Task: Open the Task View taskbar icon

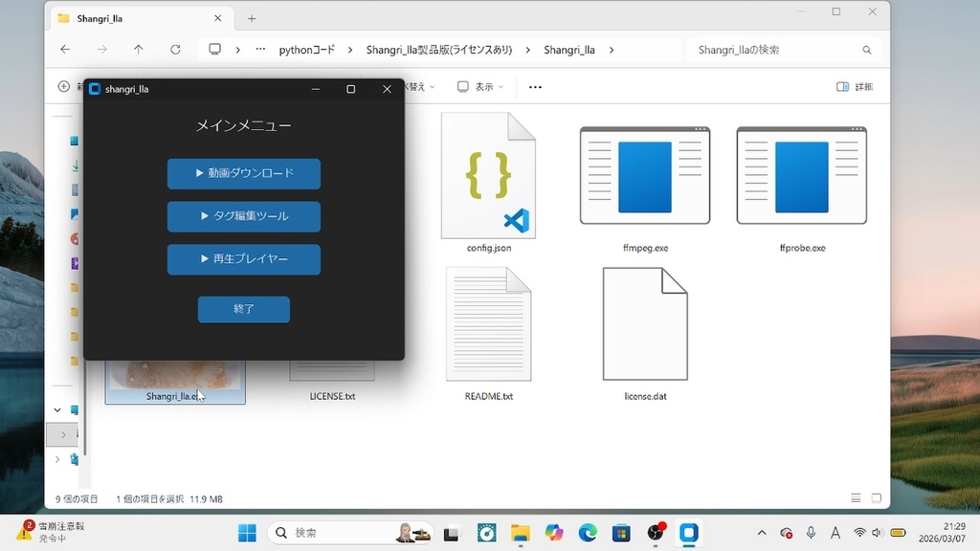Action: click(452, 533)
